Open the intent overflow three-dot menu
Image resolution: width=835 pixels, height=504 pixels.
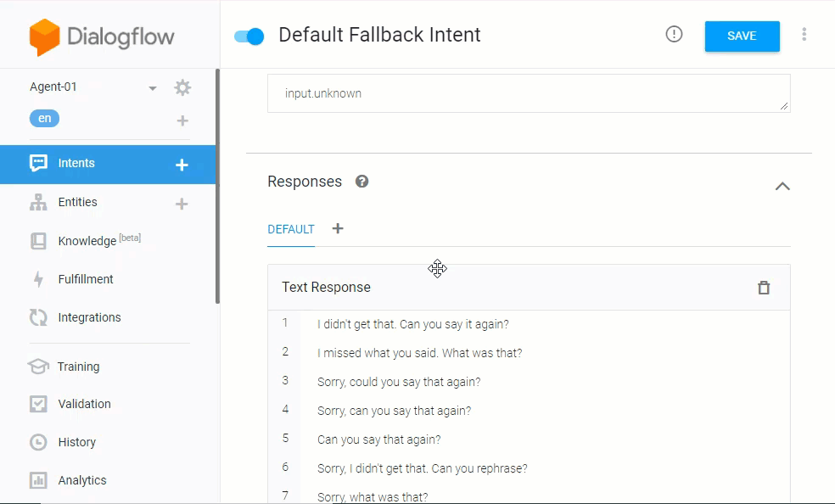(x=804, y=35)
